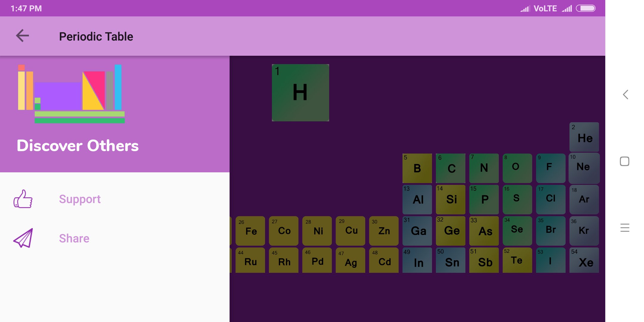Open the Support menu item
644x322 pixels.
point(80,199)
